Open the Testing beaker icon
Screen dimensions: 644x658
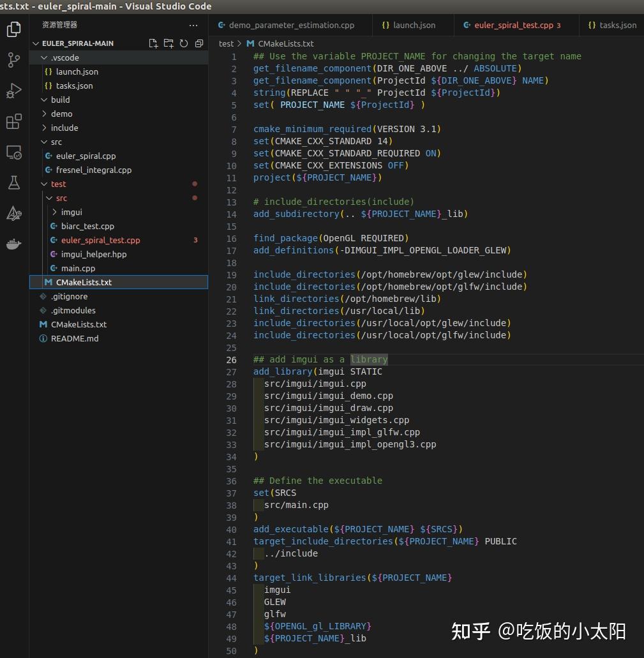(13, 182)
